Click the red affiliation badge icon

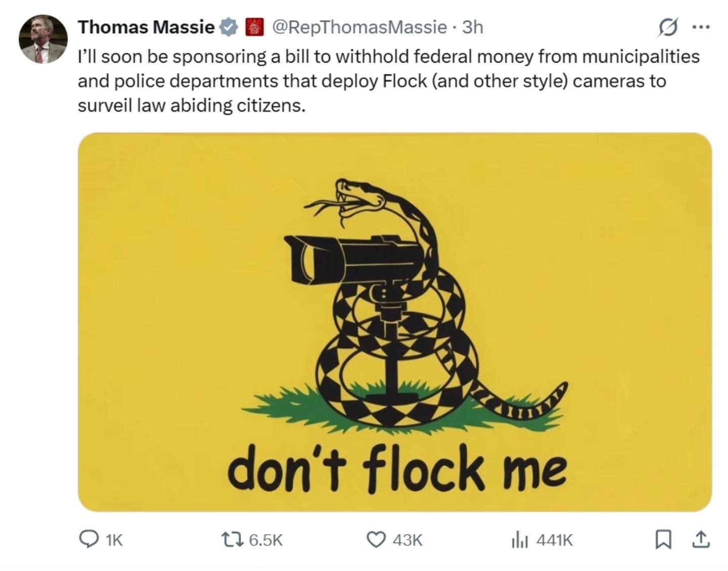(x=254, y=27)
